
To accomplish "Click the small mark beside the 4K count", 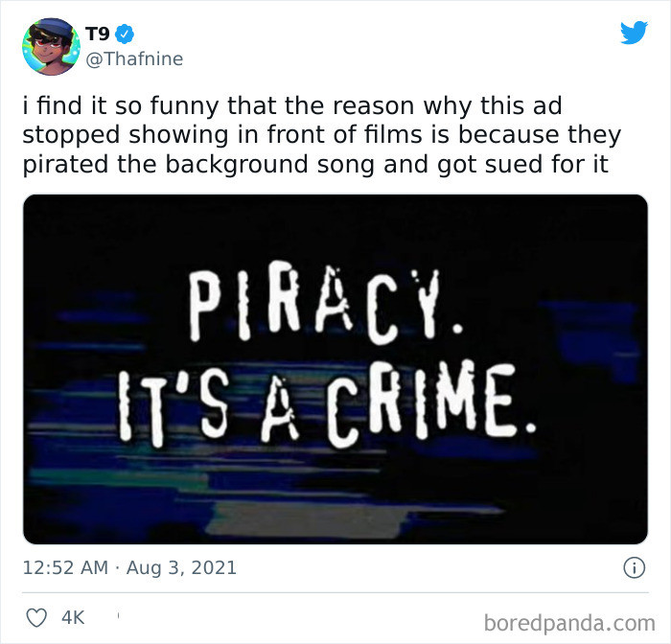I will point(118,616).
